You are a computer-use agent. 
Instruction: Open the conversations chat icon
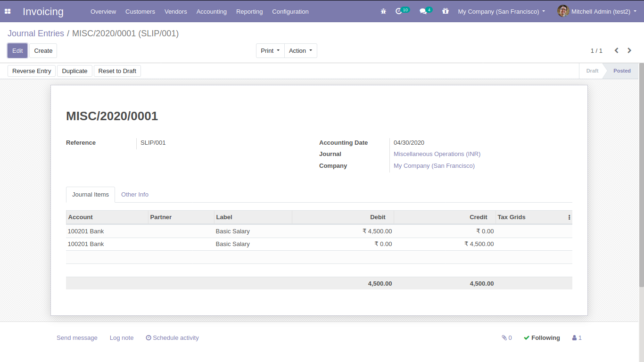pyautogui.click(x=423, y=11)
